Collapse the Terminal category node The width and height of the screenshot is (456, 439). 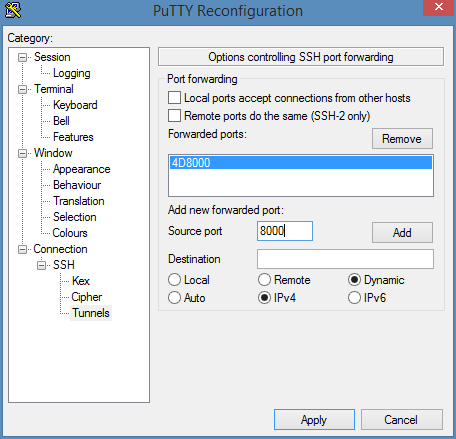pos(22,89)
